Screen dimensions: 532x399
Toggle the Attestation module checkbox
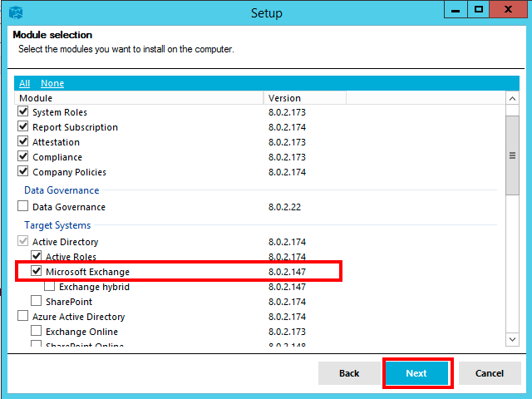pyautogui.click(x=23, y=141)
